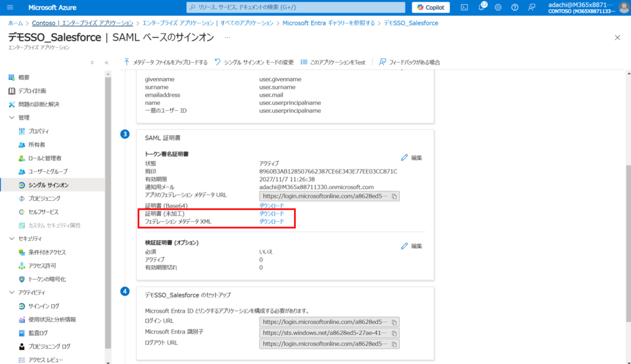Copy the ログイン URL

pos(394,322)
